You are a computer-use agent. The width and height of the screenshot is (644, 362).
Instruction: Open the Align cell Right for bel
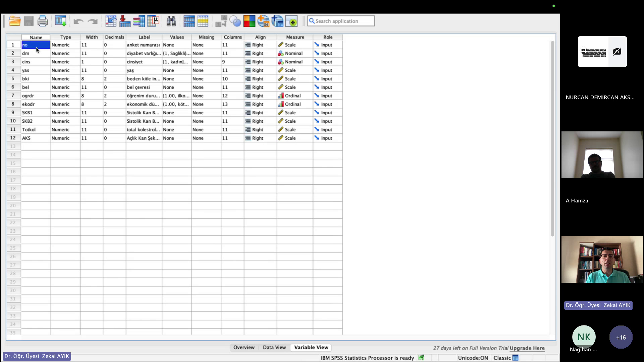click(260, 87)
